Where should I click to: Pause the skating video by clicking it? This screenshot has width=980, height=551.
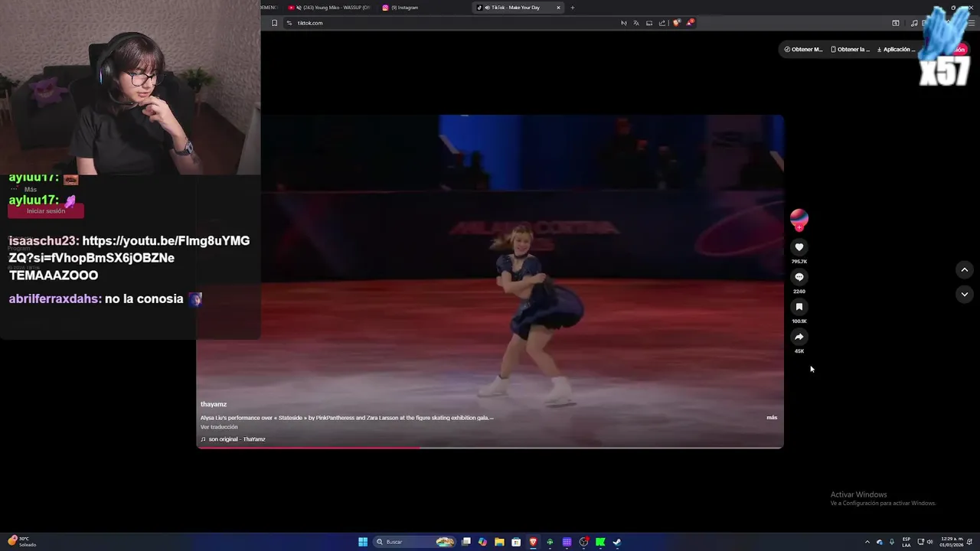tap(490, 281)
